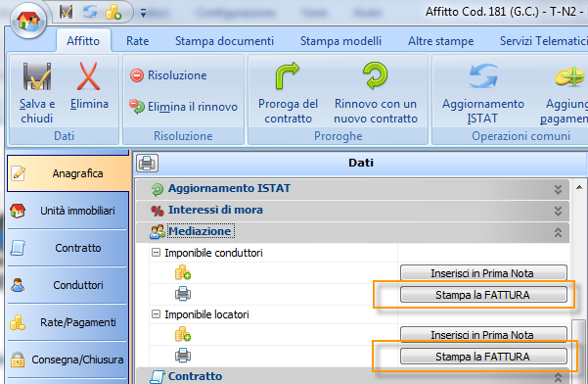Click the Contratto section title at bottom

pos(195,376)
